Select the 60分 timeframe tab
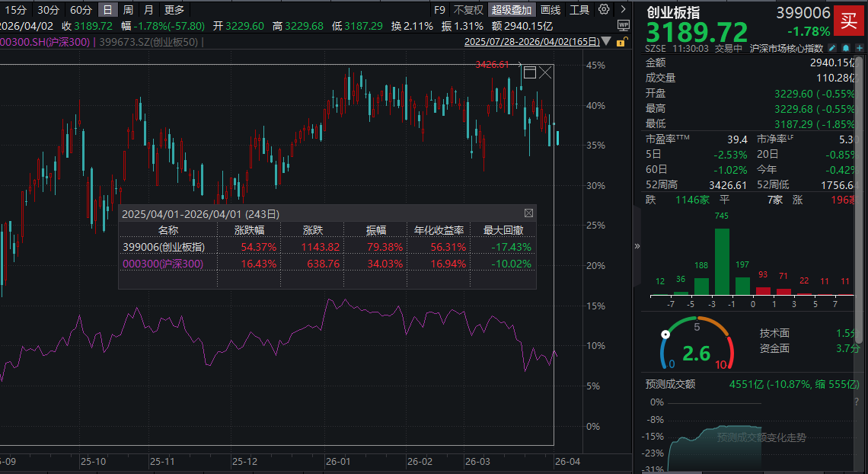Viewport: 868px width, 474px height. (81, 10)
